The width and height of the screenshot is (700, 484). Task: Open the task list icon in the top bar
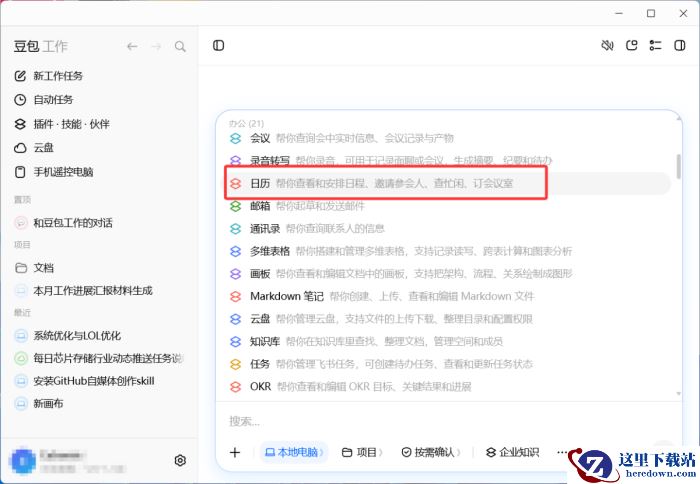[x=655, y=46]
